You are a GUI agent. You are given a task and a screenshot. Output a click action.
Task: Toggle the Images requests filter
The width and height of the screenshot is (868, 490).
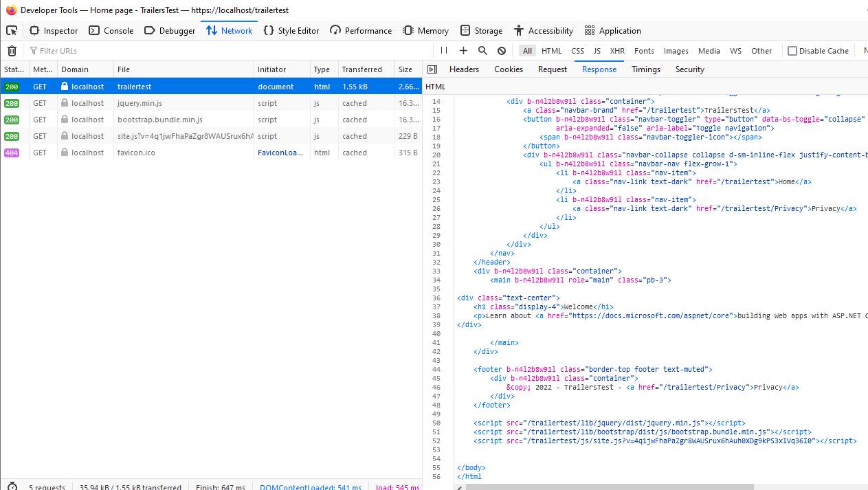coord(676,50)
